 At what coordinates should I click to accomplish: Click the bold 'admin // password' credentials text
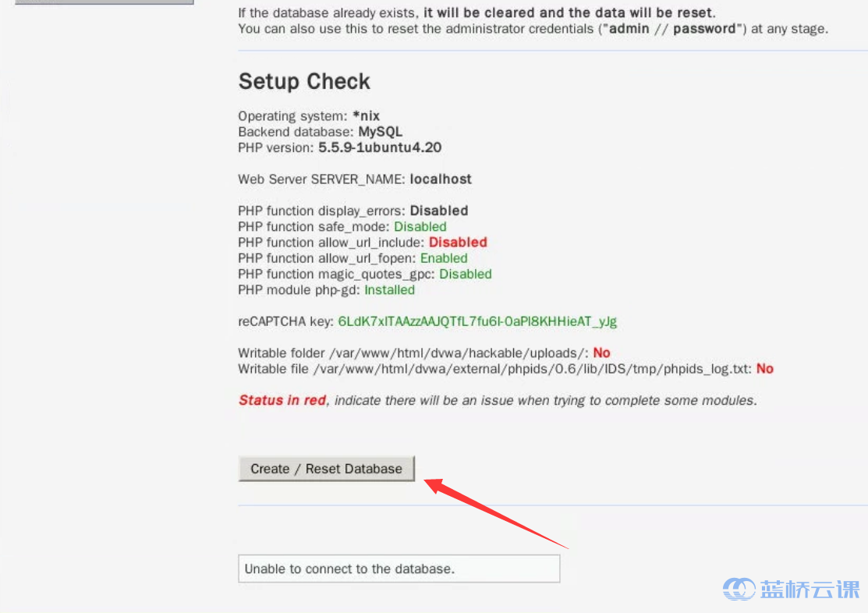tap(672, 29)
